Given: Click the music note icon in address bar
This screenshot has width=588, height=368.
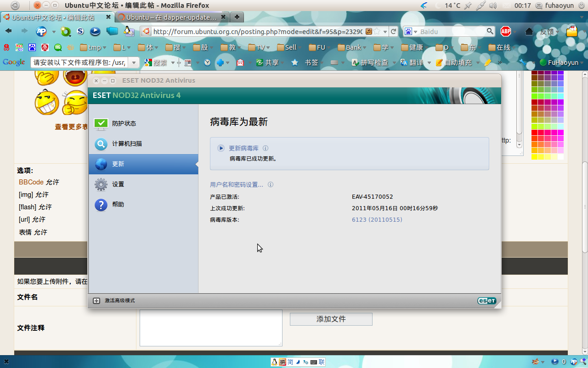Looking at the screenshot, I should click(368, 31).
